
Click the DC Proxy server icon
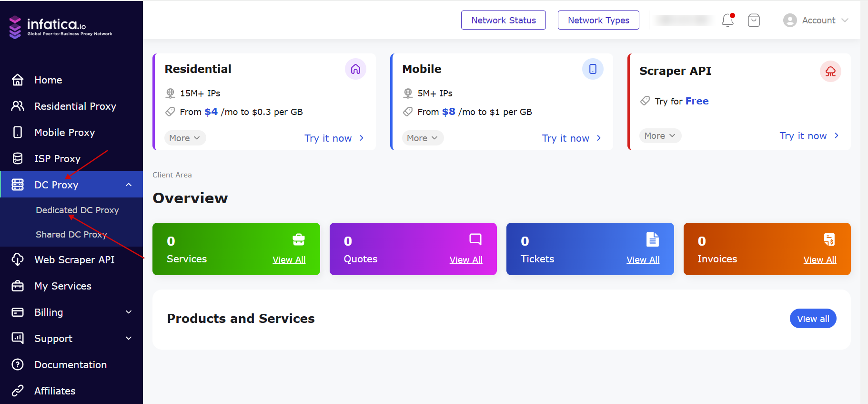pos(18,185)
